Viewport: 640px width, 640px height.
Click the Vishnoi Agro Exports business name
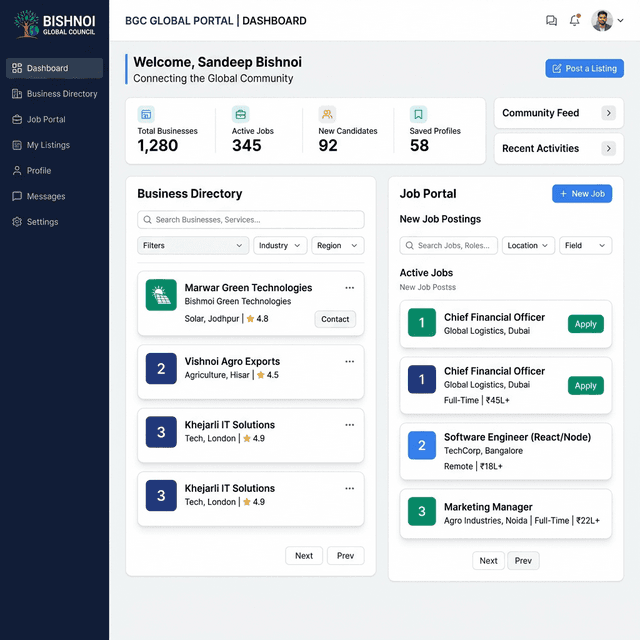(x=232, y=361)
